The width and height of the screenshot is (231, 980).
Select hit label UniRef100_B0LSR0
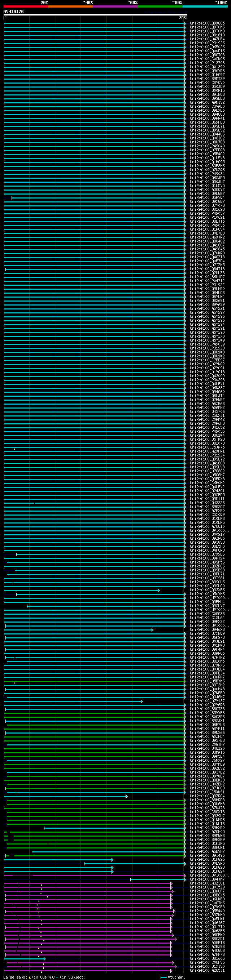pos(208,863)
